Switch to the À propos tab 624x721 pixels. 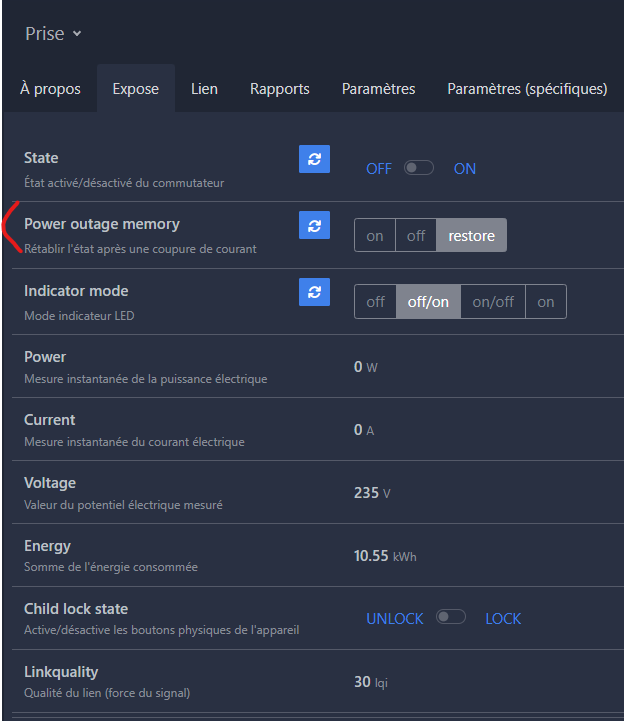[50, 88]
